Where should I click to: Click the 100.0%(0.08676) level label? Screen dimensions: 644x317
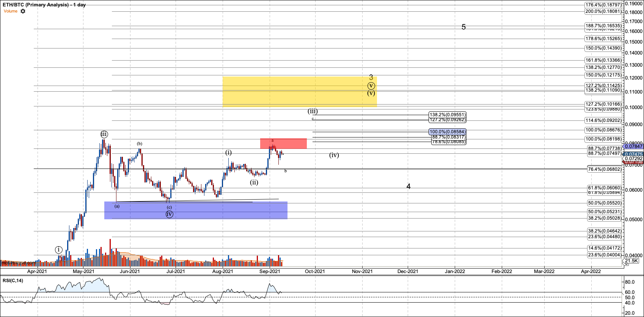click(603, 130)
